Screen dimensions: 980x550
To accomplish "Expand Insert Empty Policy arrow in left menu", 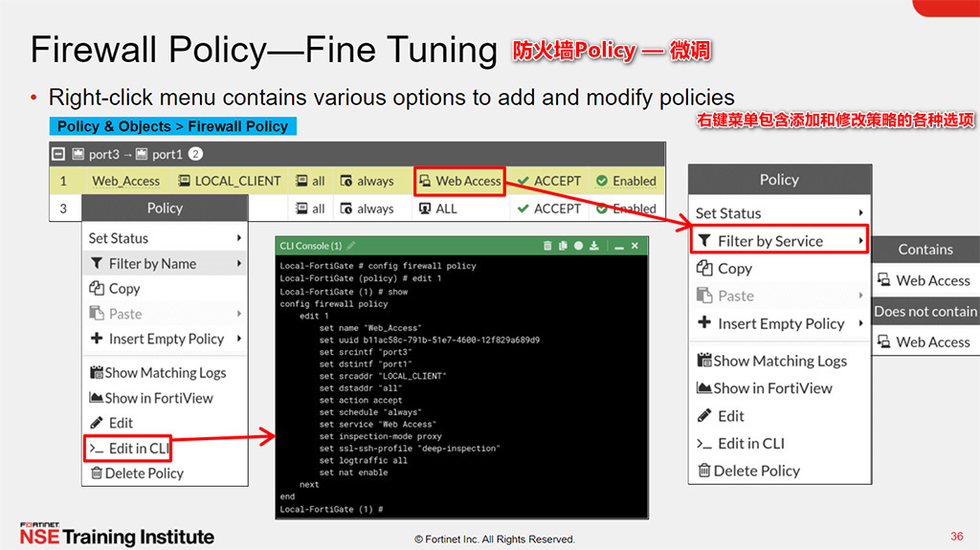I will 239,339.
